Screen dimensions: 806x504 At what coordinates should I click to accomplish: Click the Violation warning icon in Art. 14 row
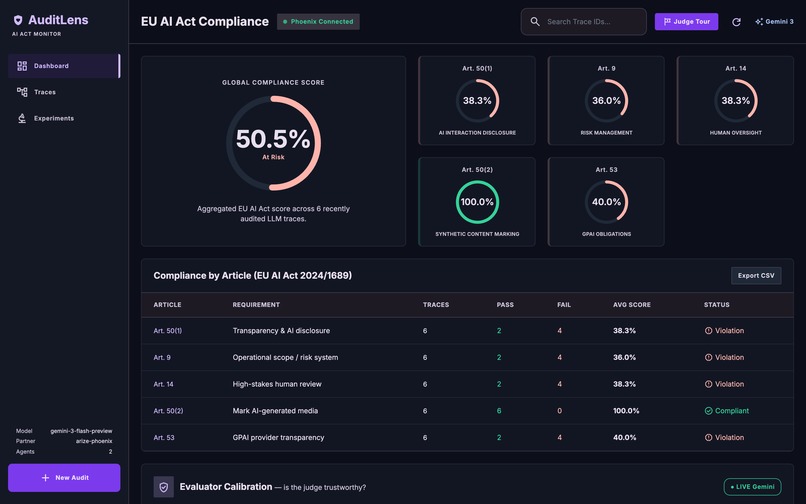click(708, 384)
